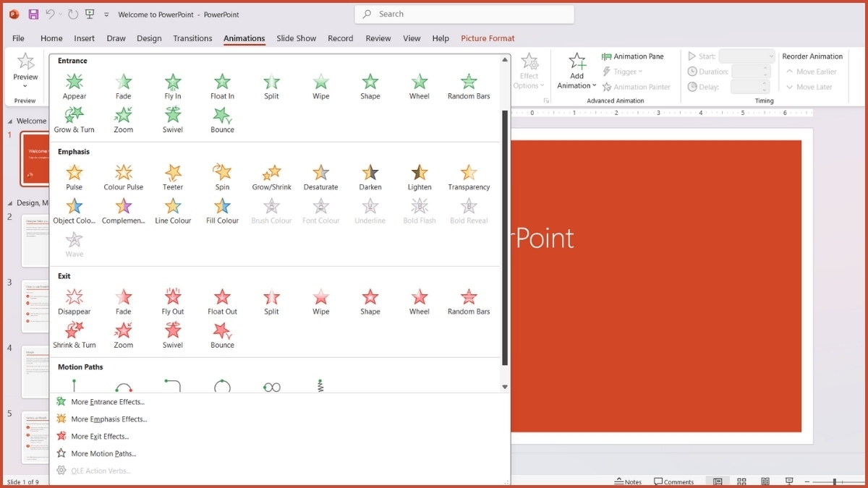Click More Motion Paths

point(102,453)
